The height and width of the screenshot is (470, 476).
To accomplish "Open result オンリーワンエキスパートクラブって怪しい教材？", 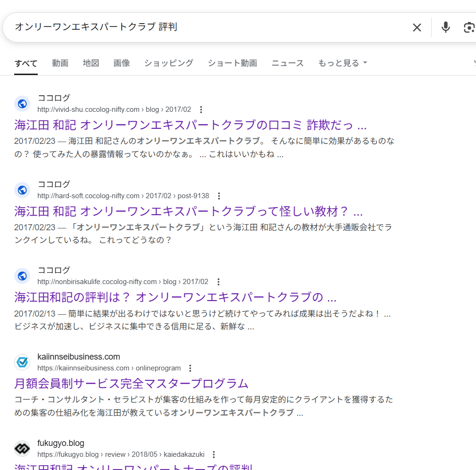I will tap(188, 211).
